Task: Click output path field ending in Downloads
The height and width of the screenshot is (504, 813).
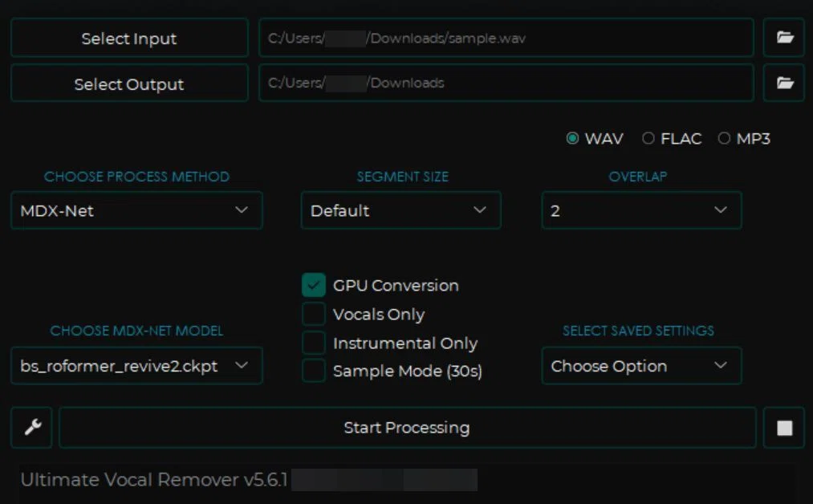Action: (506, 83)
